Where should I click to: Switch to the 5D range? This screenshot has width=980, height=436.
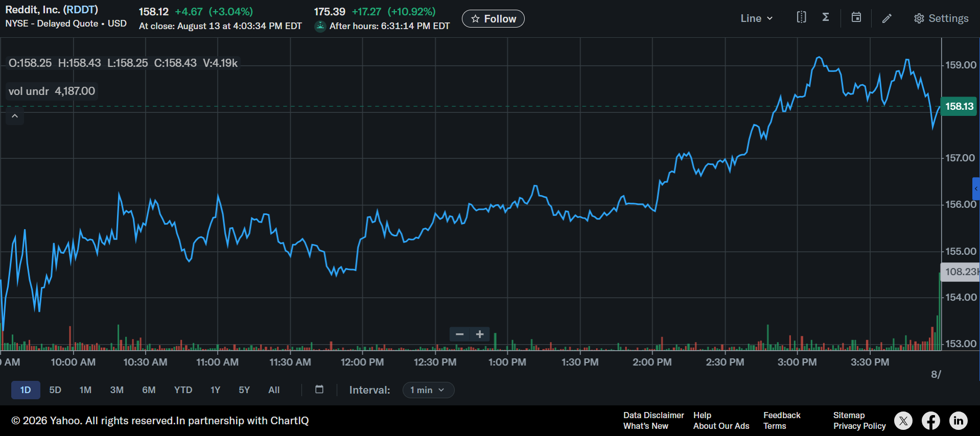click(55, 390)
